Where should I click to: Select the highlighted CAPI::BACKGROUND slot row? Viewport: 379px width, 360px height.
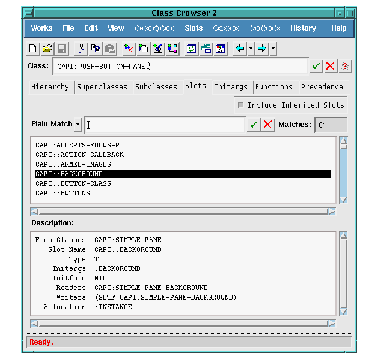(x=183, y=174)
